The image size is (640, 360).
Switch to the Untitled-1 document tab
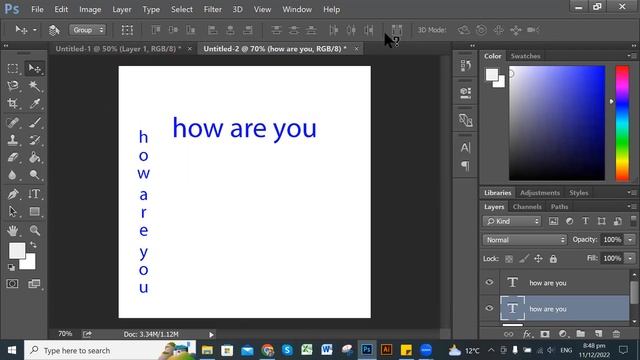tap(118, 49)
